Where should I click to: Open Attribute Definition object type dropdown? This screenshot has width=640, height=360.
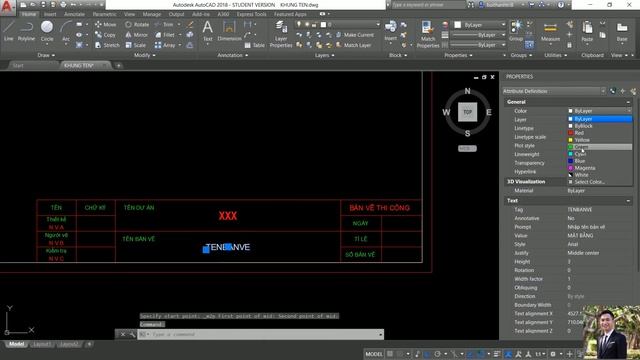(x=554, y=91)
